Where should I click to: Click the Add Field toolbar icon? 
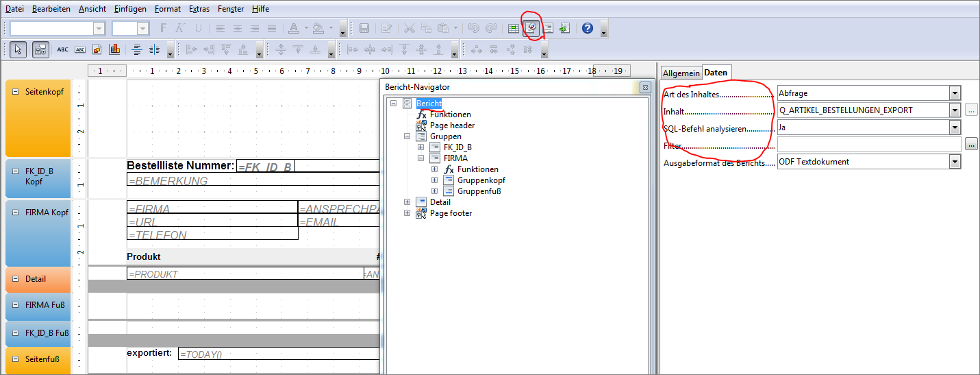(513, 28)
